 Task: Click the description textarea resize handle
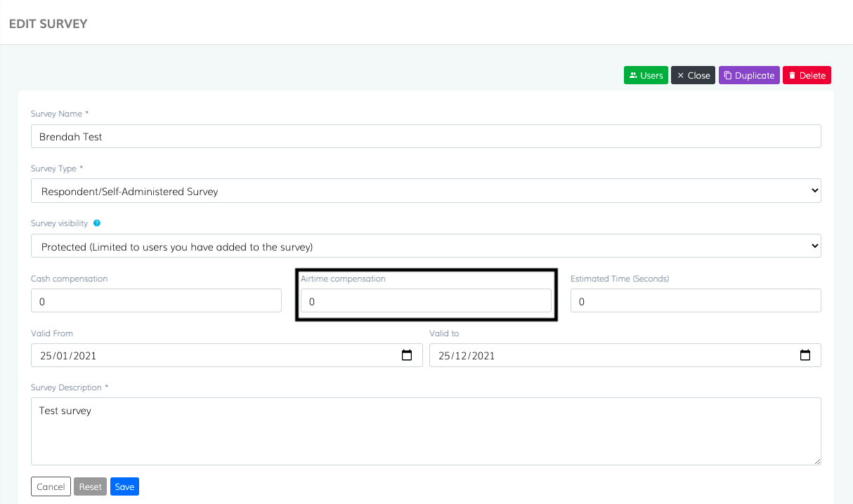coord(817,460)
